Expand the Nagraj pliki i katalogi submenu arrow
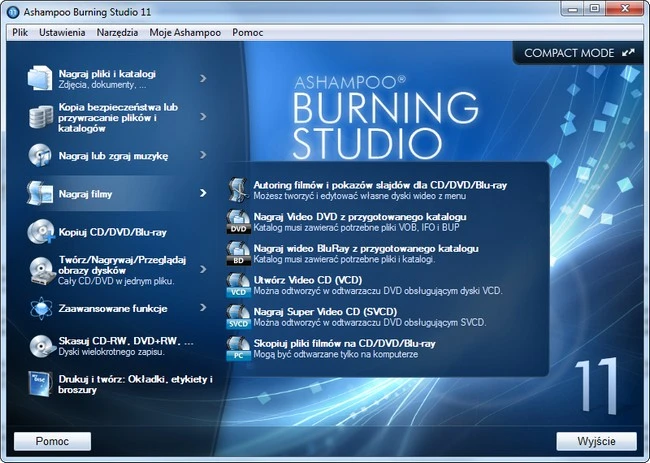The height and width of the screenshot is (463, 650). point(203,78)
